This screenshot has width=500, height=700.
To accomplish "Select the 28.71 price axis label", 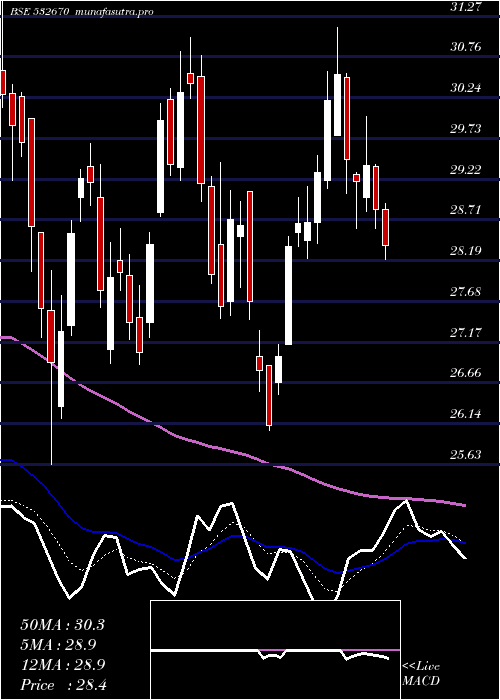I will coord(466,210).
